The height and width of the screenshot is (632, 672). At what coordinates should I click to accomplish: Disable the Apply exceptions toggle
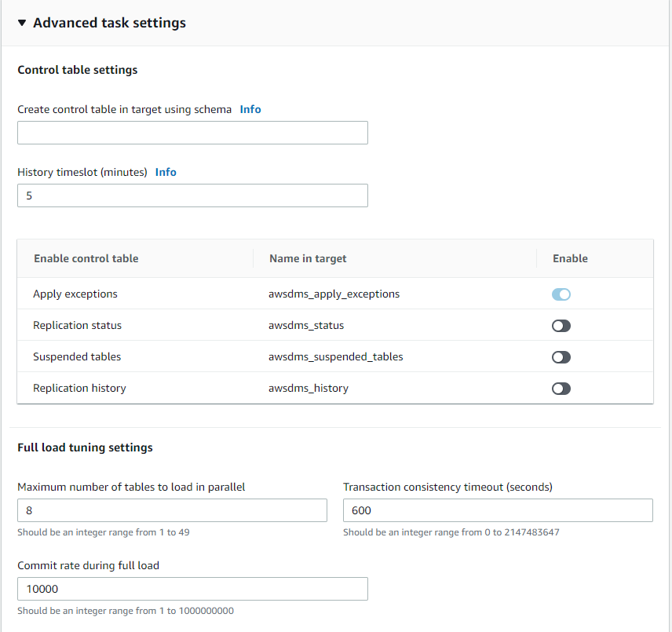561,294
